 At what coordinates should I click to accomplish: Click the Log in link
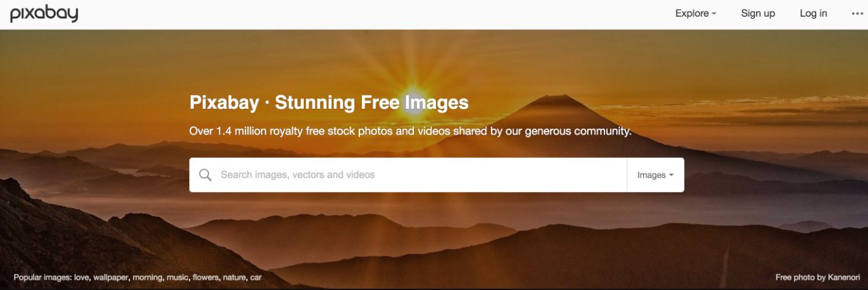tap(813, 13)
